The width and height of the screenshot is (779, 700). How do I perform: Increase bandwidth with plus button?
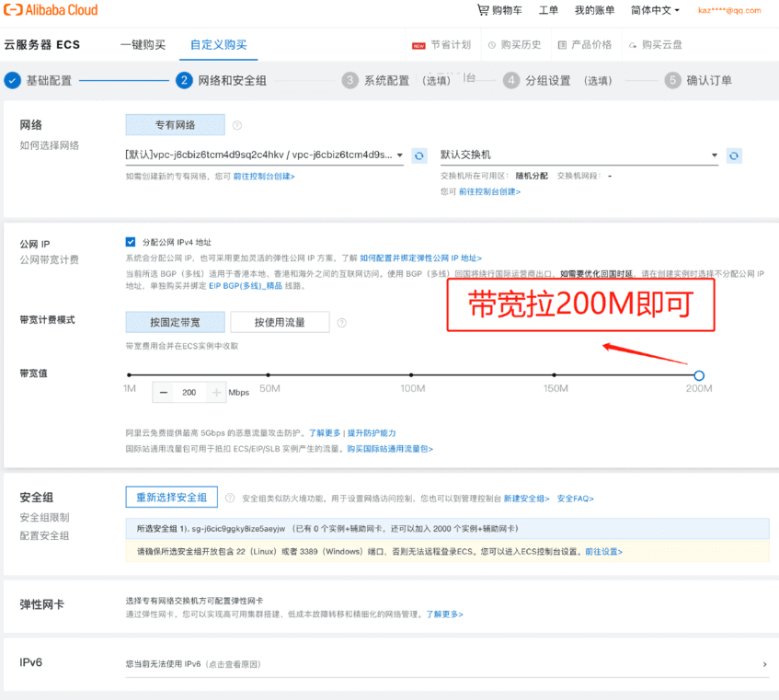pos(217,393)
